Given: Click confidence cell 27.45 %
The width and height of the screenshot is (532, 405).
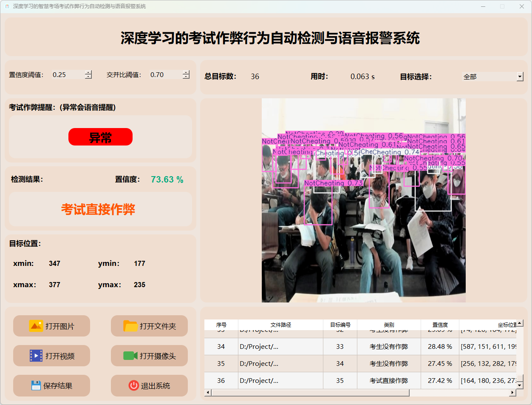Looking at the screenshot, I should click(440, 364).
